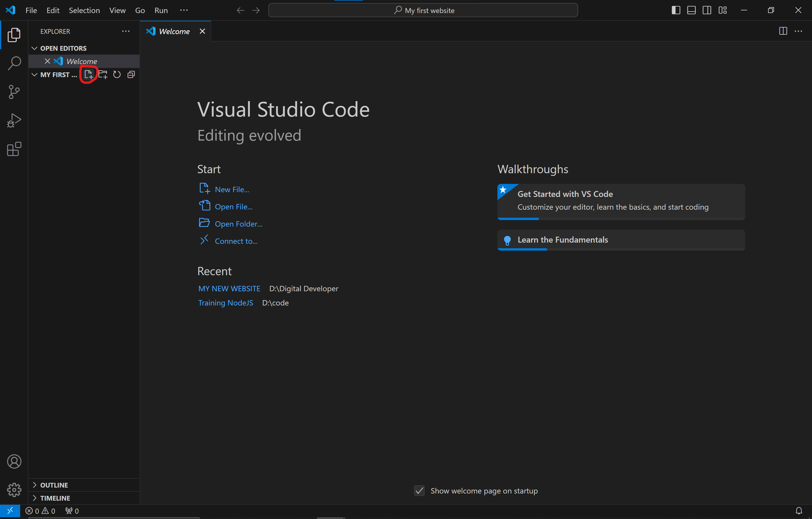Open Run and Debug view
Viewport: 812px width, 519px height.
click(x=14, y=120)
